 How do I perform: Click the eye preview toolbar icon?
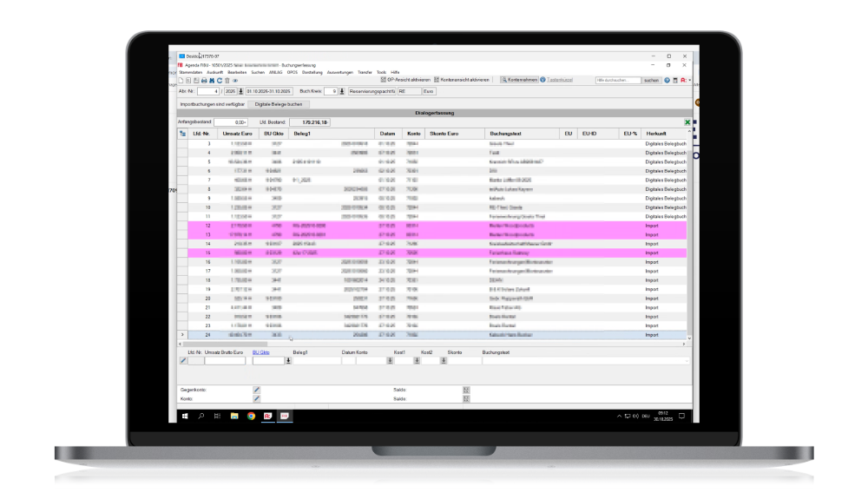pyautogui.click(x=234, y=81)
